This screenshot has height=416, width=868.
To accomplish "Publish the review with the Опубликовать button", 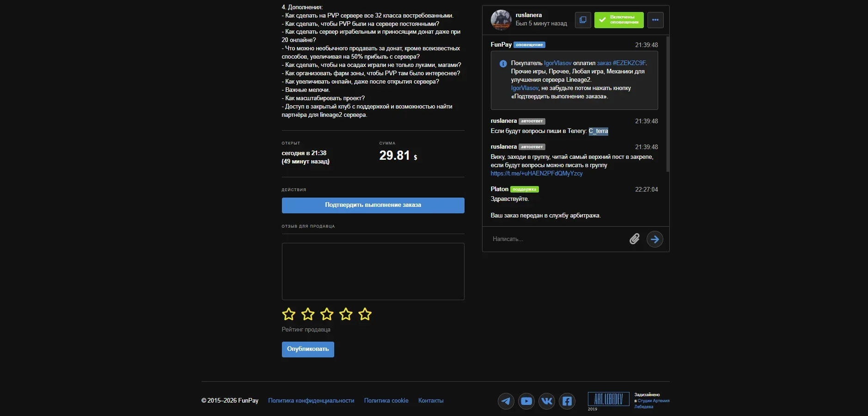I will click(308, 350).
